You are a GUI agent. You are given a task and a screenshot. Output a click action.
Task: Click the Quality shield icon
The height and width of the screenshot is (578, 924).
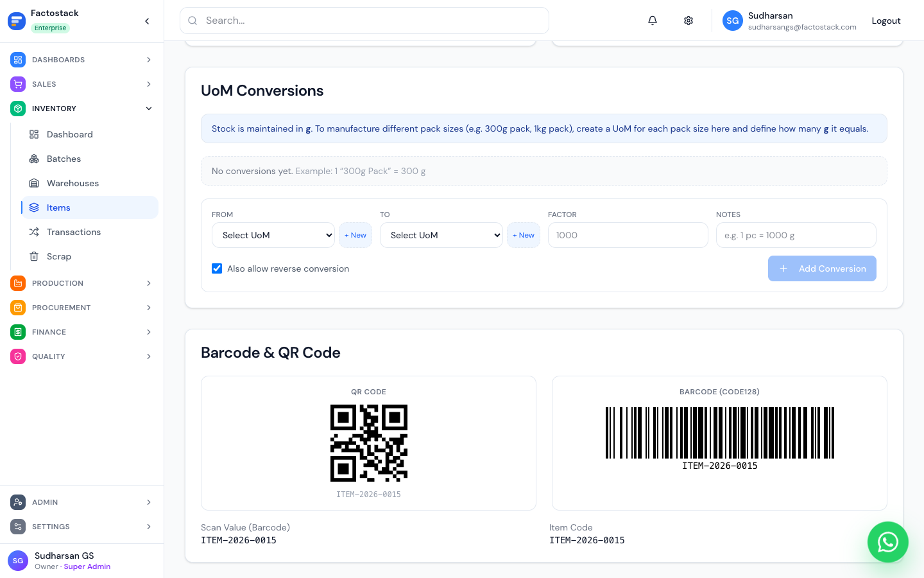pos(18,356)
